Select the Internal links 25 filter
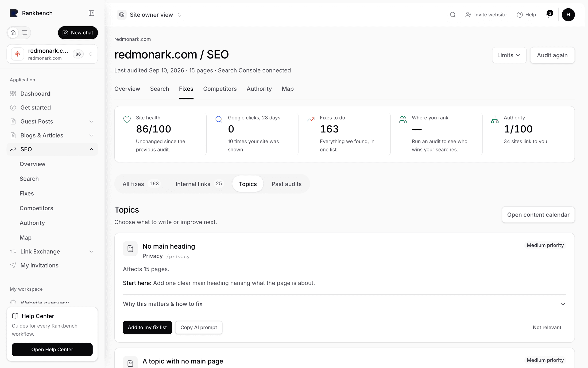The height and width of the screenshot is (368, 588). [x=199, y=184]
